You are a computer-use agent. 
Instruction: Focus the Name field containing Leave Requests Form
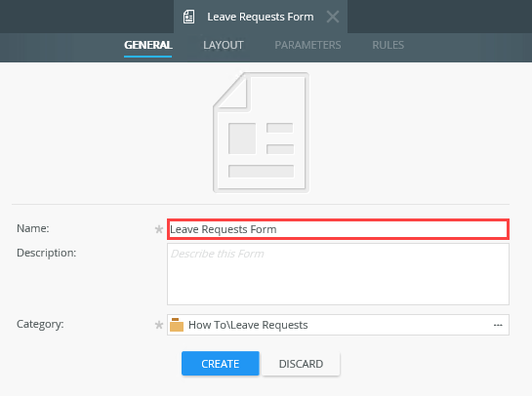(x=339, y=229)
